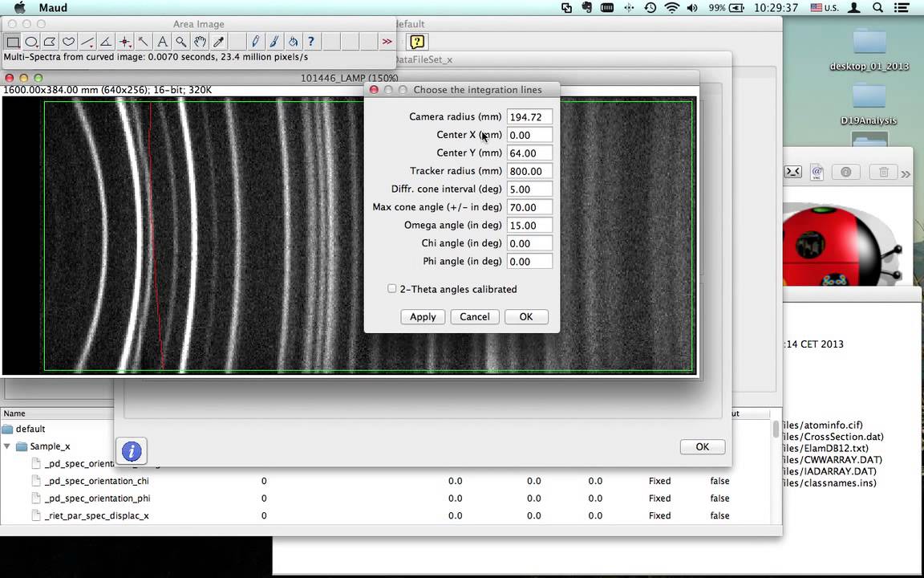Click Cancel in integration lines dialog
924x578 pixels.
tap(474, 317)
